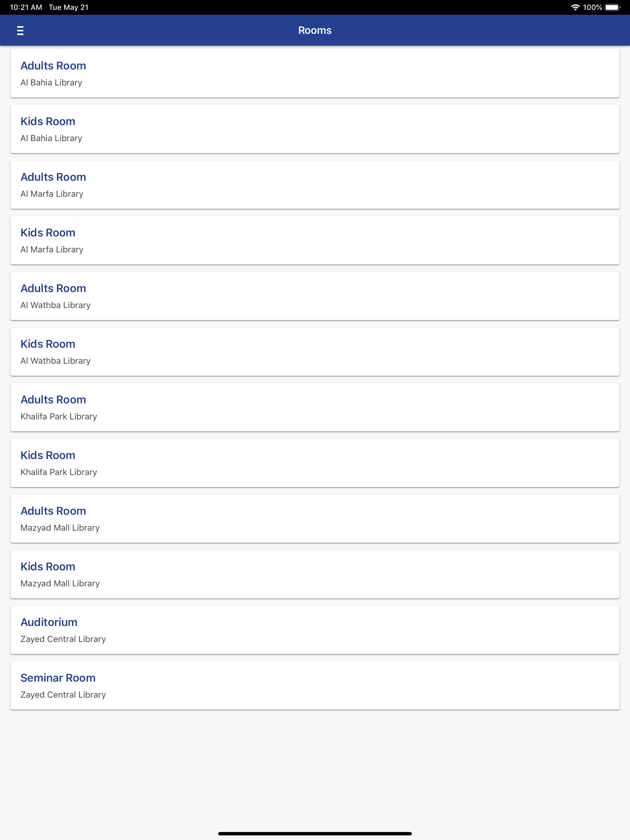Select the Auditorium at Zayed Central Library
Image resolution: width=630 pixels, height=840 pixels.
click(x=315, y=630)
